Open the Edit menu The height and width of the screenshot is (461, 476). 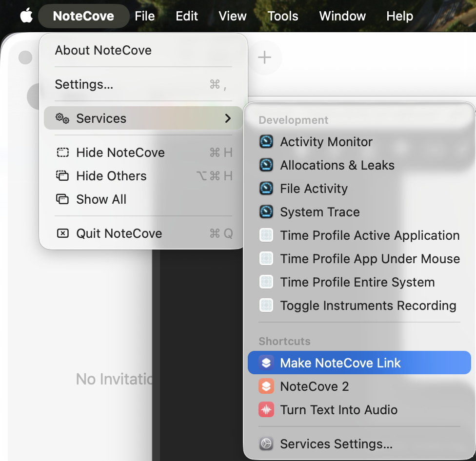pyautogui.click(x=187, y=16)
